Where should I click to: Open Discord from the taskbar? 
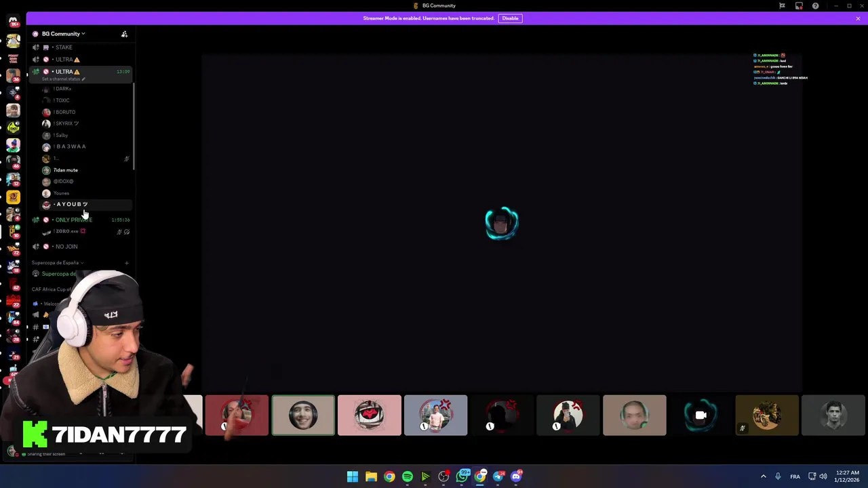pos(516,476)
